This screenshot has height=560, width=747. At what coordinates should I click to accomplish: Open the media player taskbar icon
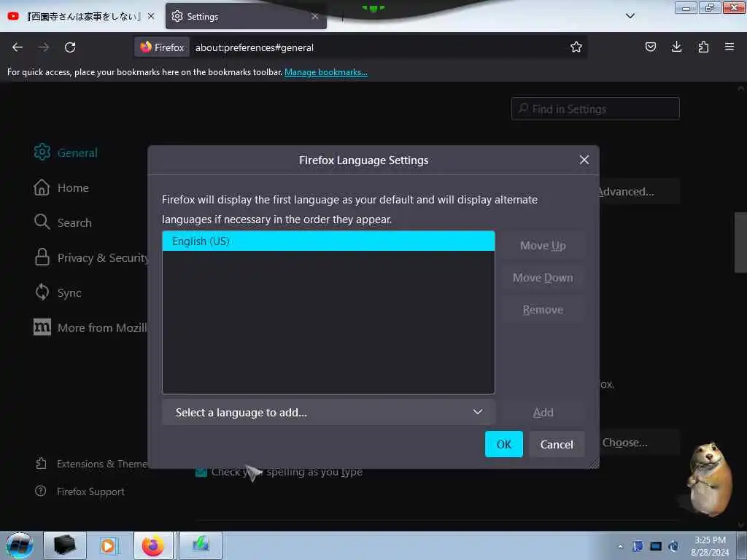(109, 545)
